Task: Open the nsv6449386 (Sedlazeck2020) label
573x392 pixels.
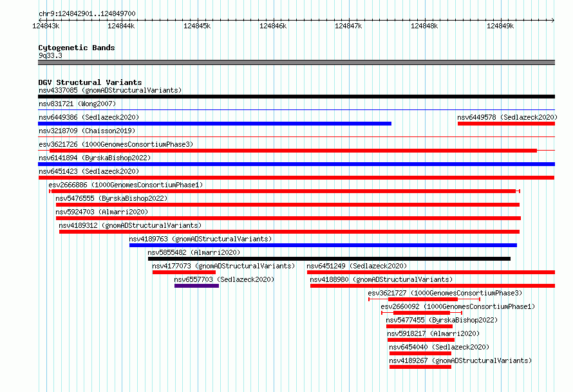Action: pyautogui.click(x=89, y=117)
